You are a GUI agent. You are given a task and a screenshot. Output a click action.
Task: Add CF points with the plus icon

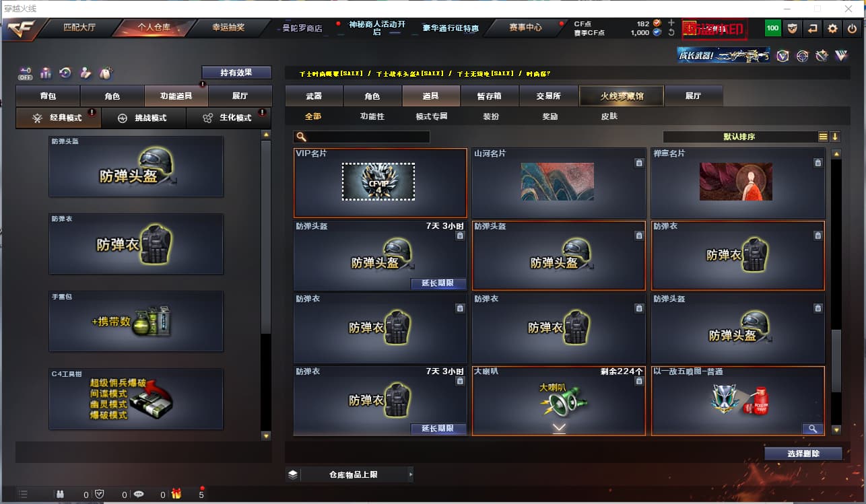point(671,23)
